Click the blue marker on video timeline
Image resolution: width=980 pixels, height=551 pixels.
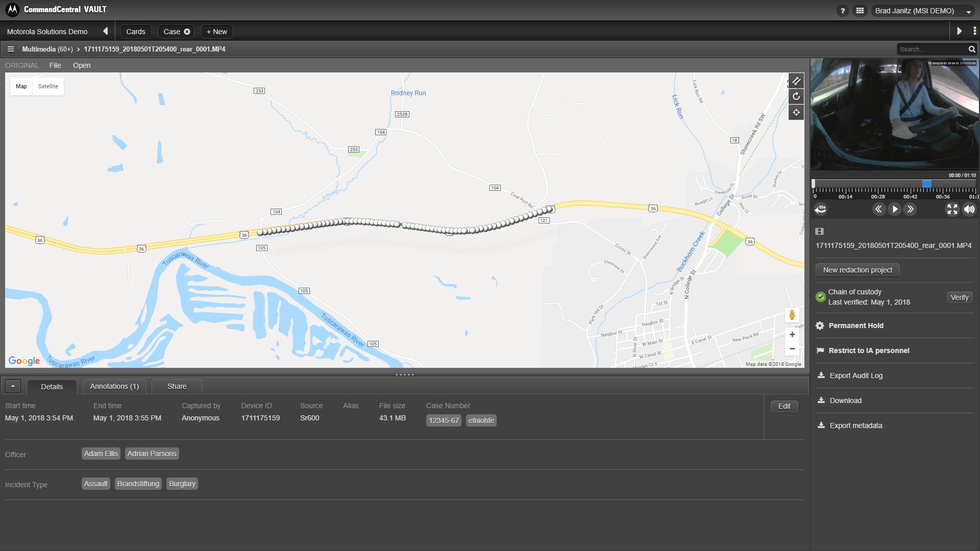[x=926, y=184]
